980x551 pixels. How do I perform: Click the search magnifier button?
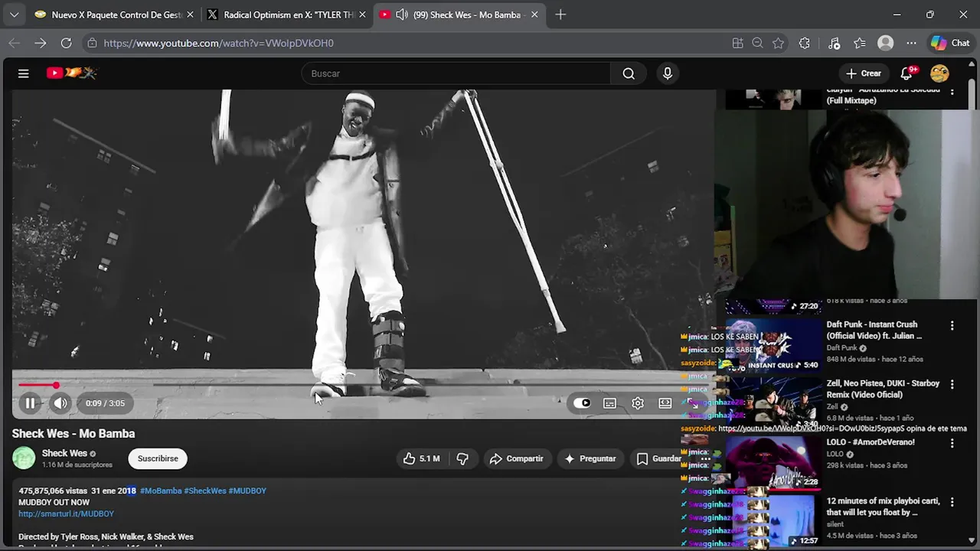[x=629, y=73]
